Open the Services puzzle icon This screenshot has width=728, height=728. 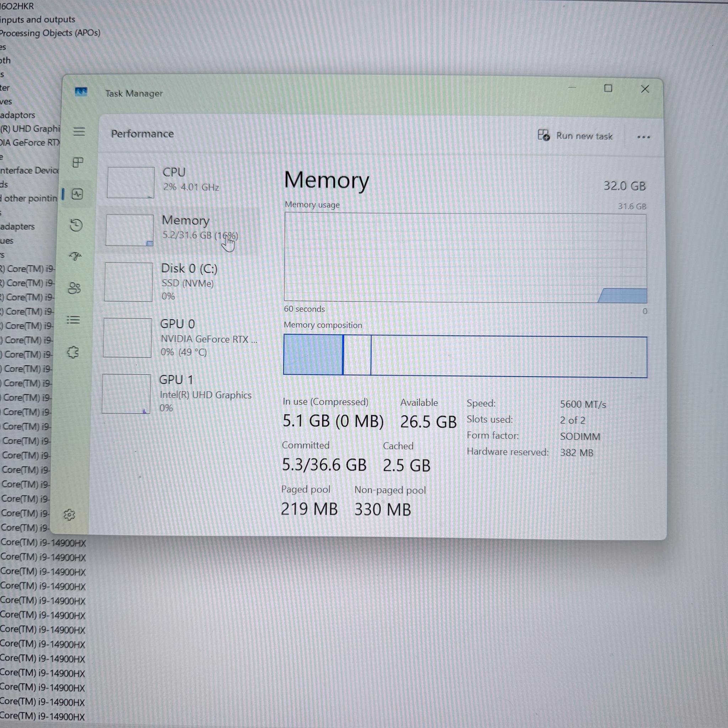(73, 352)
